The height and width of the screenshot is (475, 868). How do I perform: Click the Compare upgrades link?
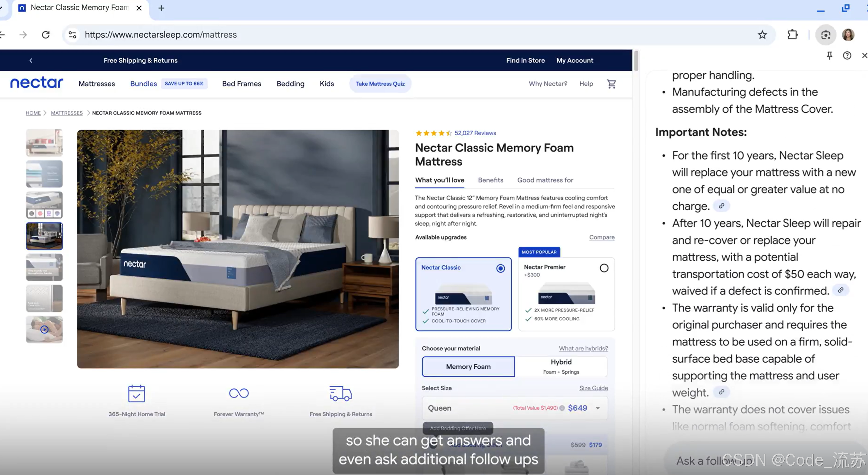pos(602,237)
